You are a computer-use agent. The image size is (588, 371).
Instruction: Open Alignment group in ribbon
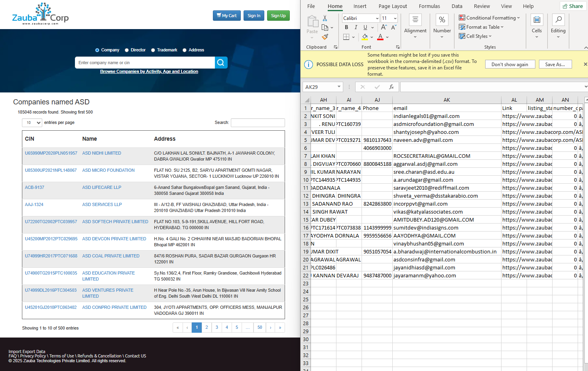coord(415,27)
